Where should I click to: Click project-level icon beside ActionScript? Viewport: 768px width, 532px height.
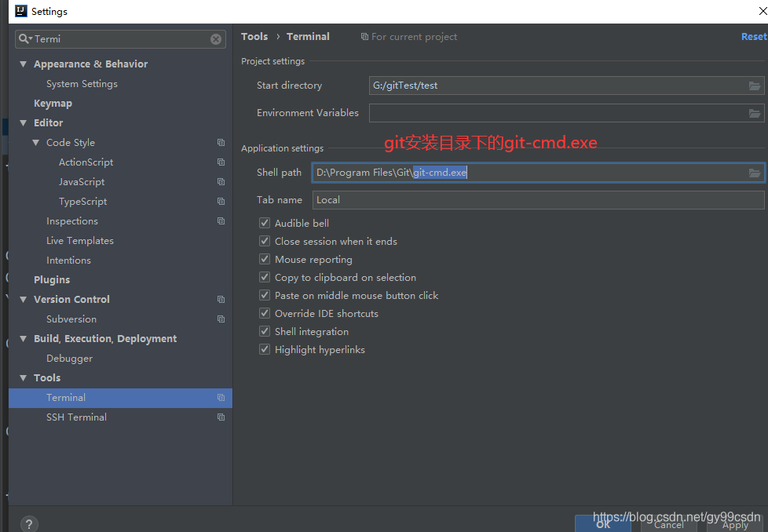click(x=221, y=162)
